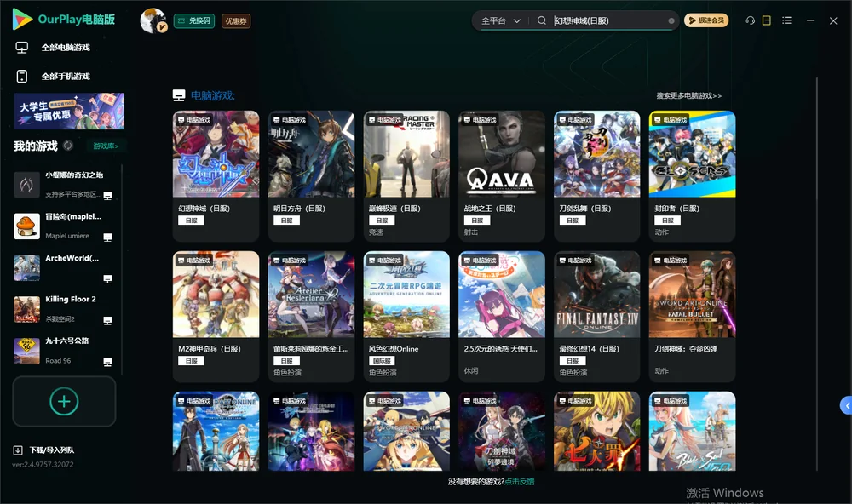
Task: Click PC icon on ArcheWorld row
Action: pyautogui.click(x=107, y=279)
